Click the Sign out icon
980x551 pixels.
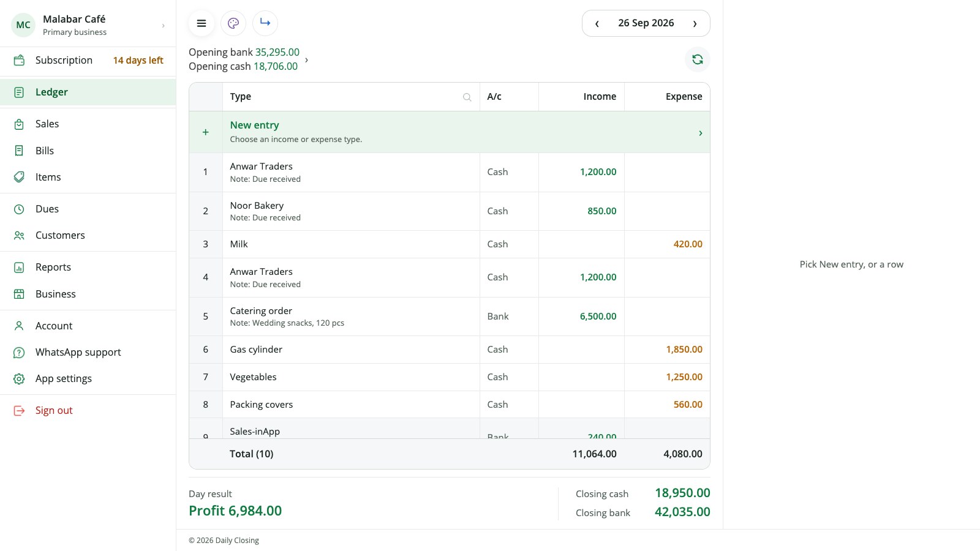[19, 410]
